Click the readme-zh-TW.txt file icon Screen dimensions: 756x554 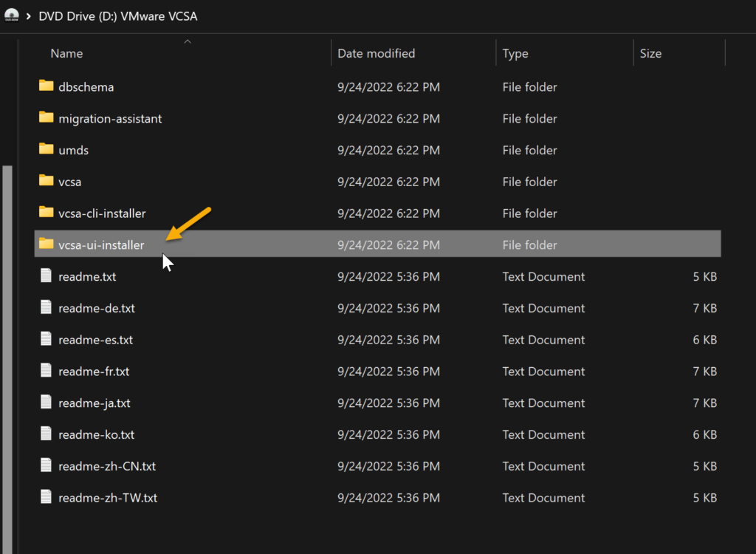(x=47, y=498)
